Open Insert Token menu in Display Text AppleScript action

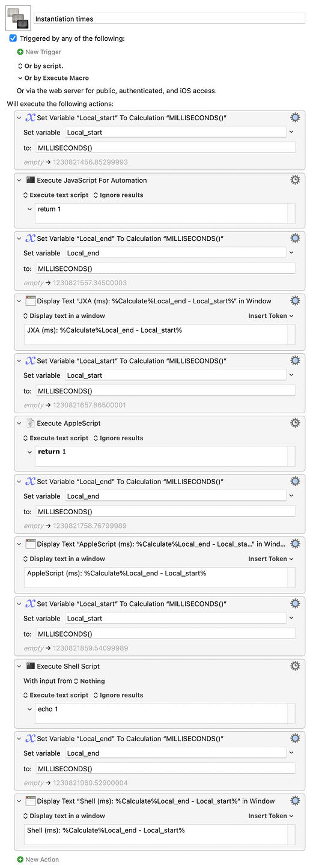pyautogui.click(x=271, y=559)
